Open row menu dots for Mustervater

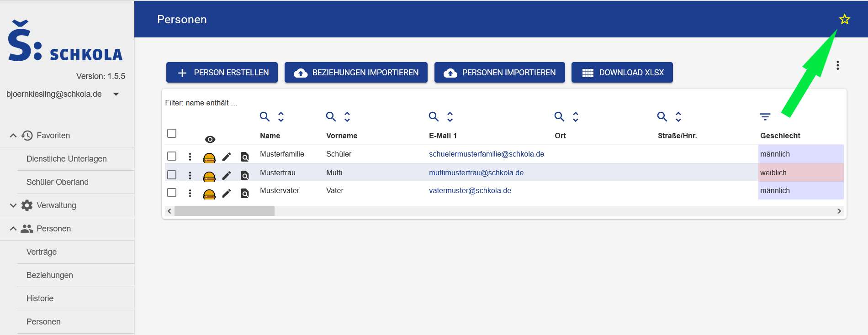(190, 193)
